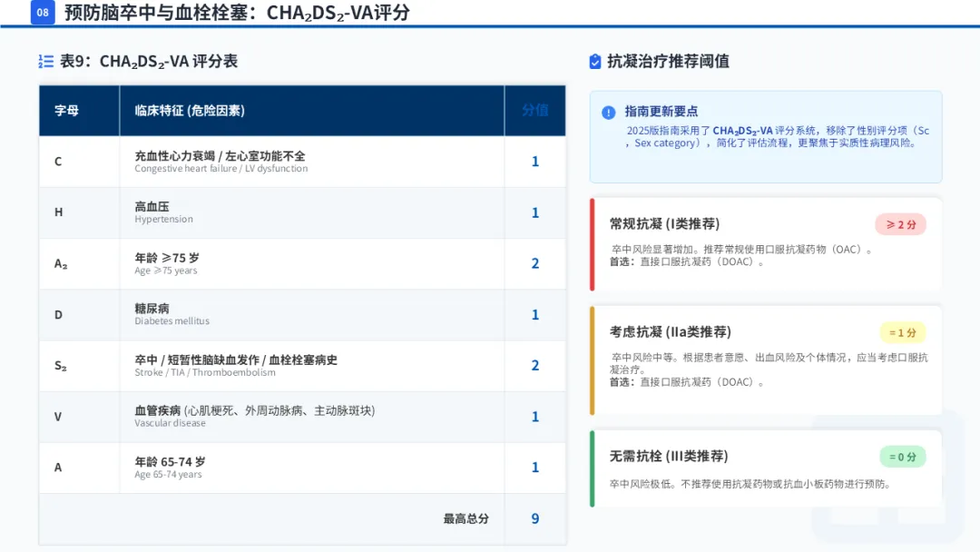Viewport: 980px width, 552px height.
Task: Click score 1 in the 血管疾病 row
Action: (535, 417)
